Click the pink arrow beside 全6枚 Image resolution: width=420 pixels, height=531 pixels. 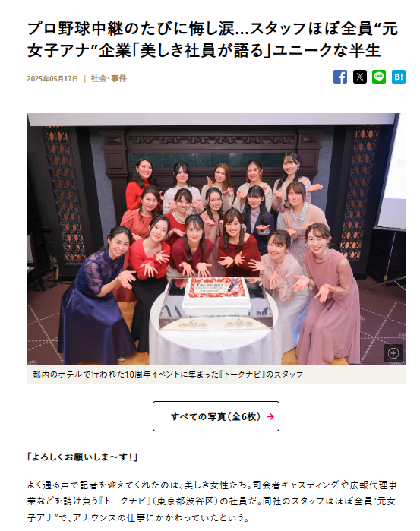tap(270, 416)
